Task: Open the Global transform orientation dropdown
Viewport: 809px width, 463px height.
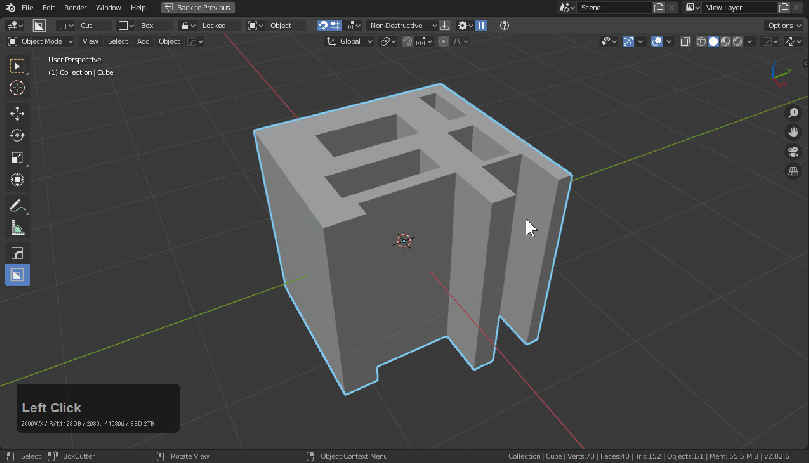Action: click(x=350, y=42)
